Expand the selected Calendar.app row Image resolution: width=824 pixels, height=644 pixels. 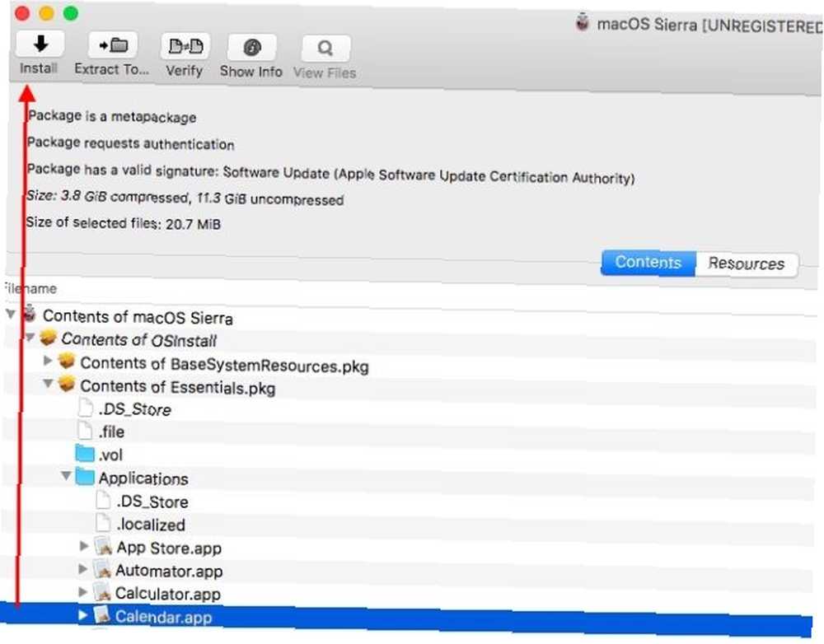pos(83,614)
